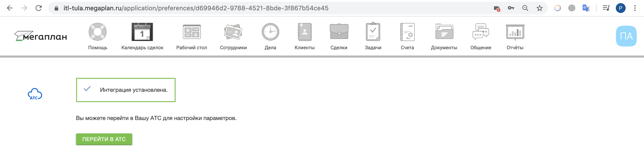This screenshot has width=644, height=167.
Task: Bookmark this page with the star
Action: point(539,8)
